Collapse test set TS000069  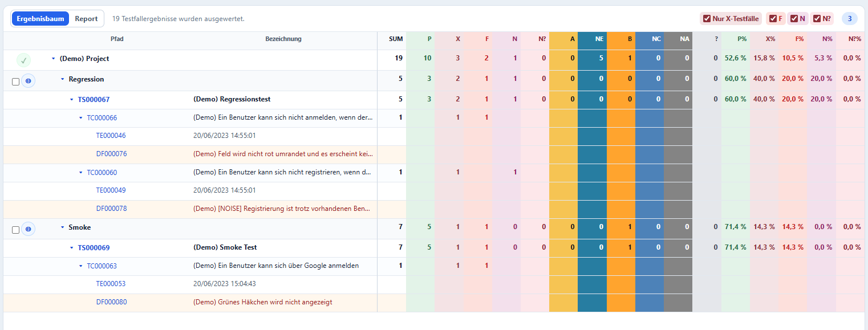click(x=72, y=248)
